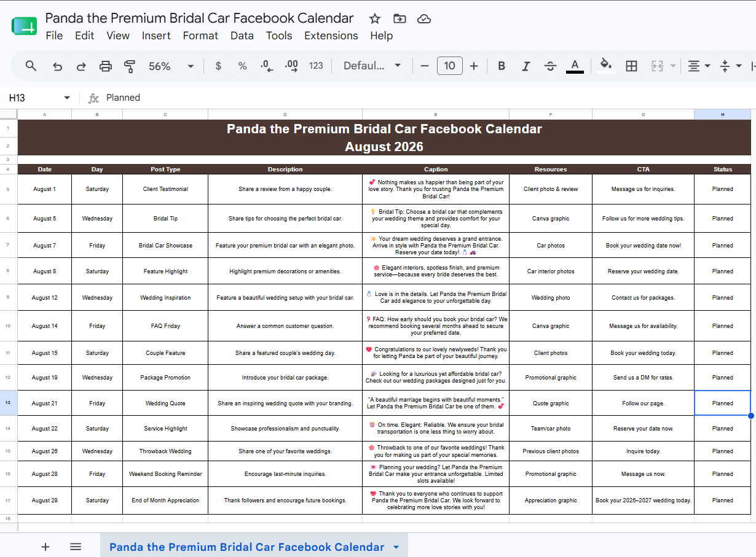Activate the paint format roller
Screen dimensions: 756x557
tap(130, 66)
